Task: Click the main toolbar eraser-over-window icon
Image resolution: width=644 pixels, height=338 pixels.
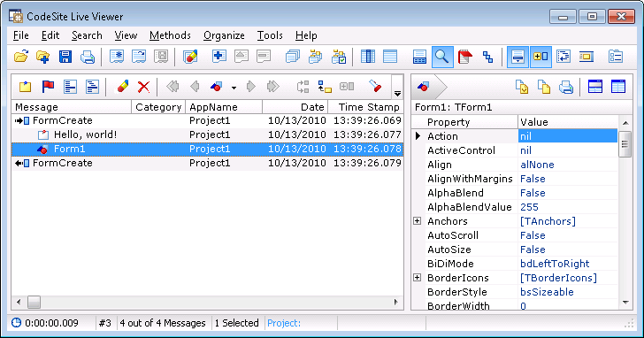Action: 189,57
